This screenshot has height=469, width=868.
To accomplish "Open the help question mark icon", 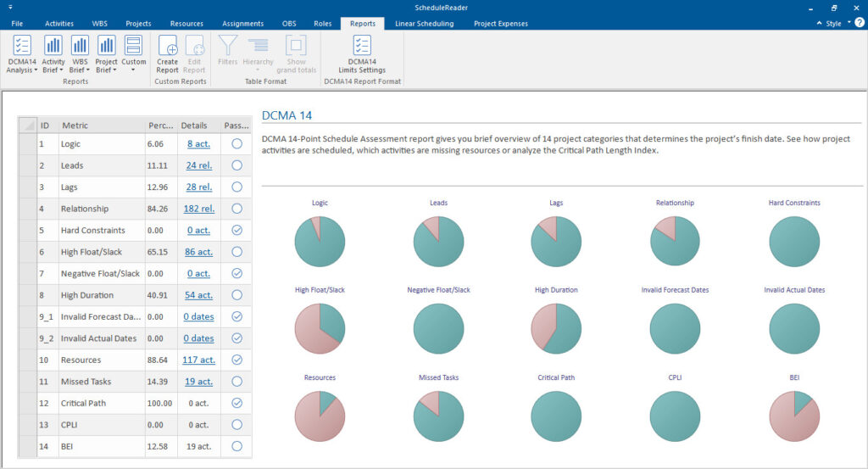I will 860,23.
